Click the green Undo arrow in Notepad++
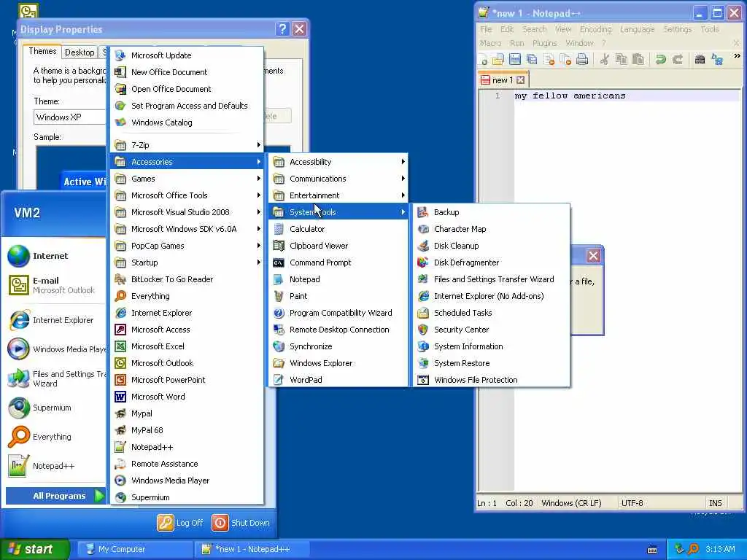The width and height of the screenshot is (747, 560). click(660, 60)
